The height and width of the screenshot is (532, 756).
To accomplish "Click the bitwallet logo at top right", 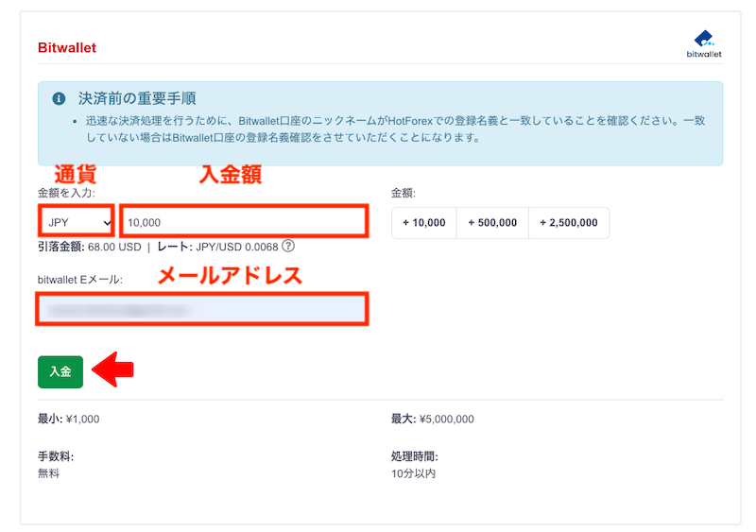I will point(704,43).
